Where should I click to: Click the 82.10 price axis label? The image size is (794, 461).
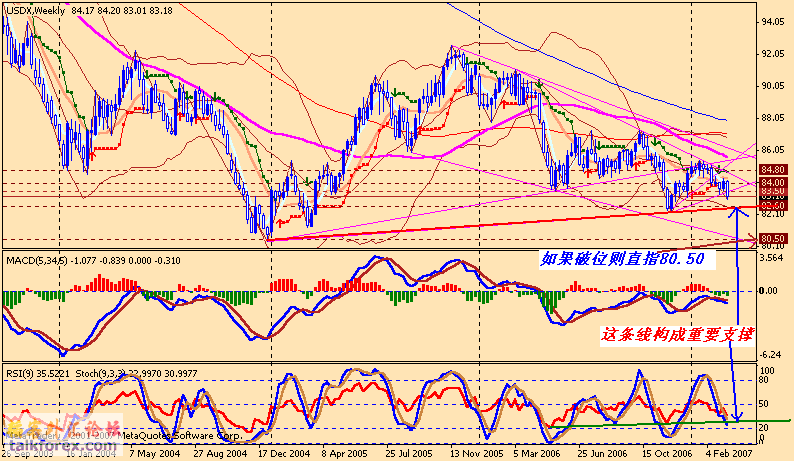point(773,214)
